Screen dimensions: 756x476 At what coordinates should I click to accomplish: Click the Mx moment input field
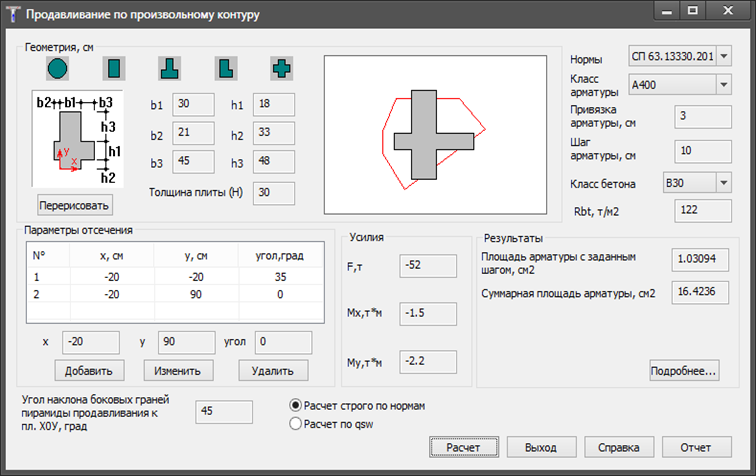pos(428,314)
